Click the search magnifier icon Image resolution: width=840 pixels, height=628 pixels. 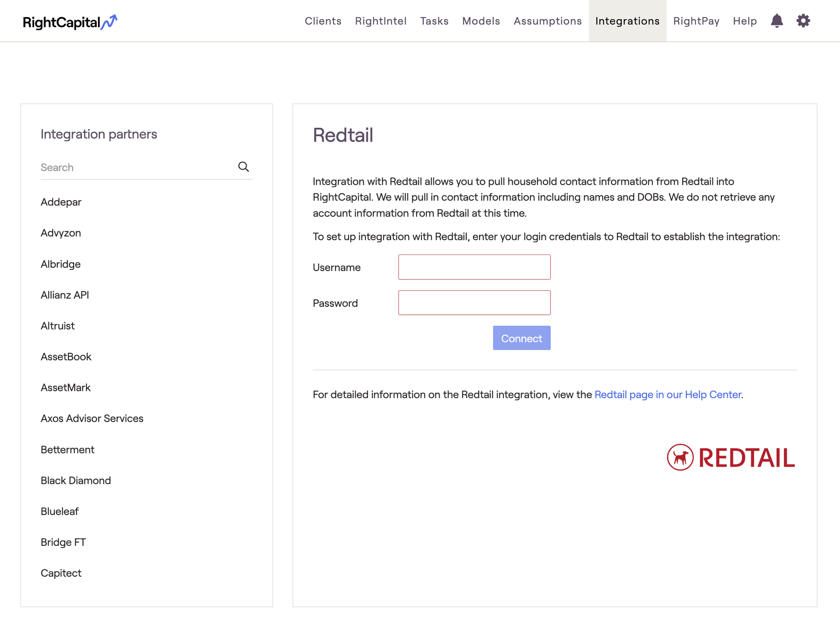point(244,167)
